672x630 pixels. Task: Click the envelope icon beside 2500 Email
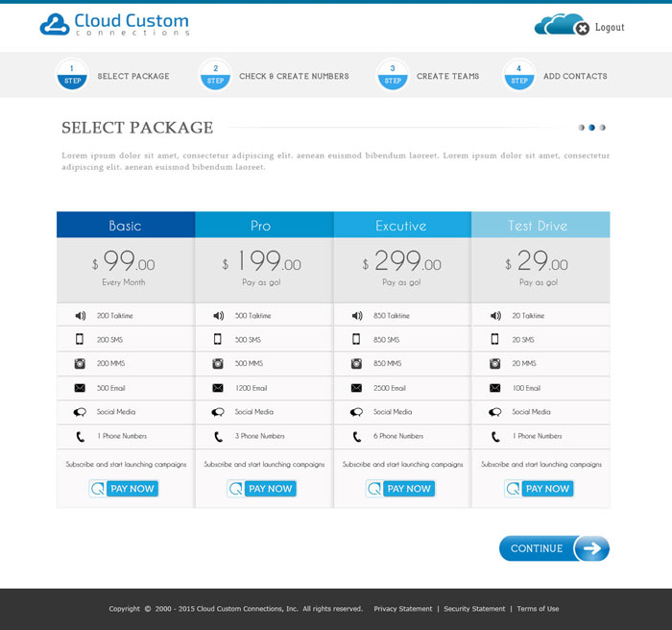click(x=356, y=388)
